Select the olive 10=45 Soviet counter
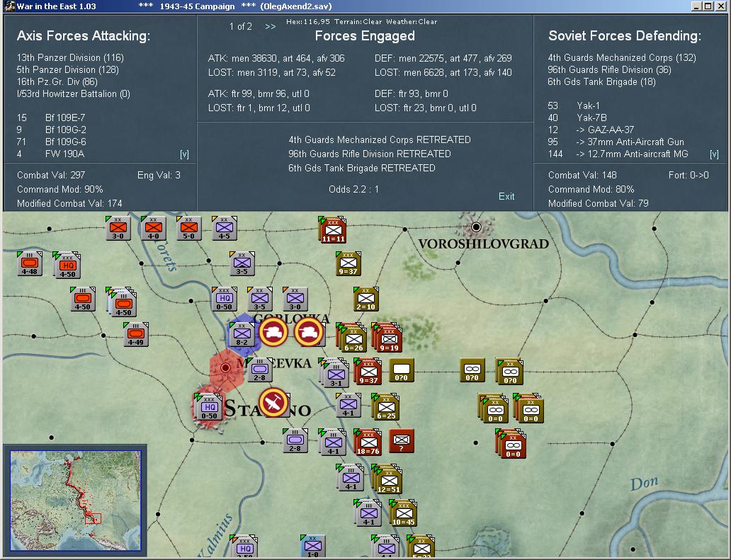 coord(403,513)
